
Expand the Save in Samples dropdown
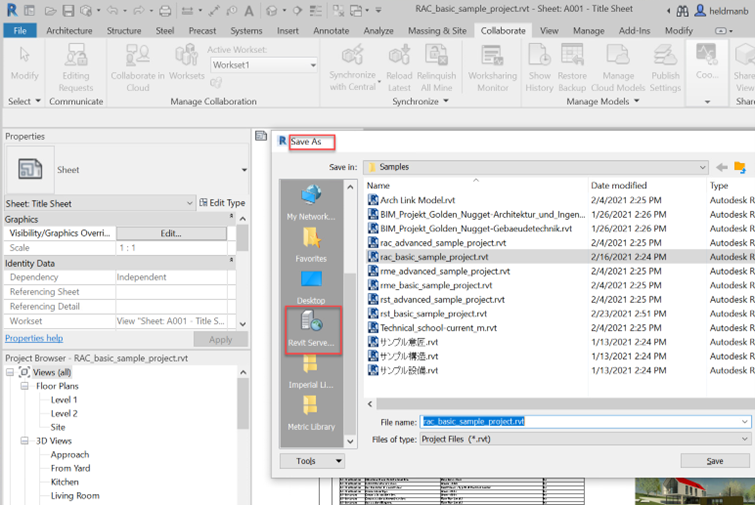click(702, 167)
